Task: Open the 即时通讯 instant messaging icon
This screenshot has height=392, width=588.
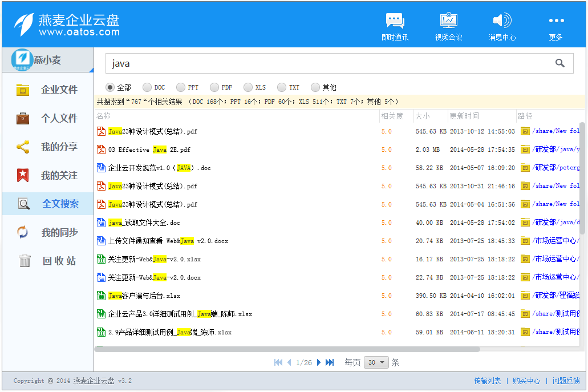Action: 395,21
